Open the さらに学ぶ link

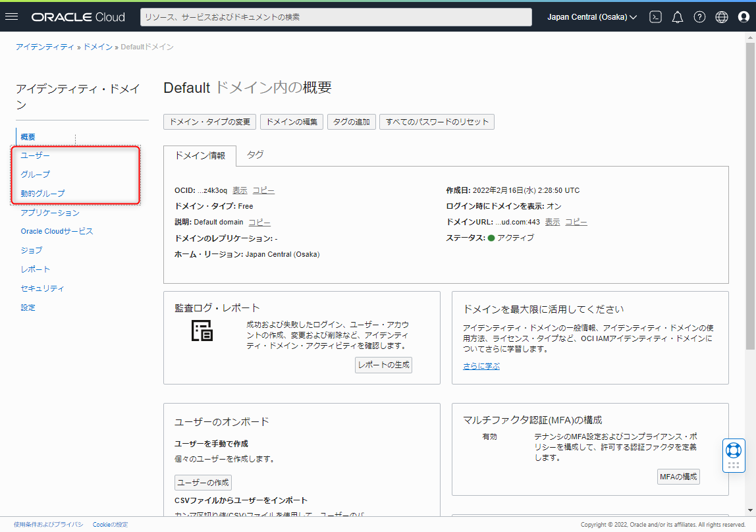[481, 366]
